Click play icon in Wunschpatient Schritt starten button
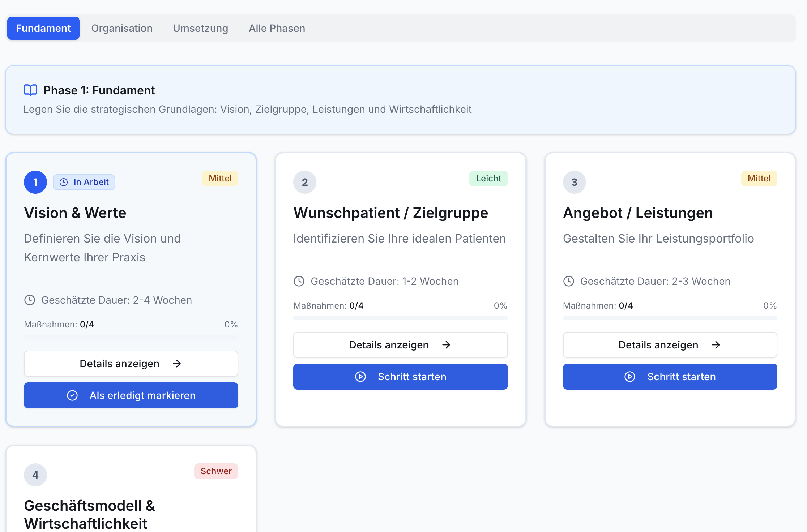The height and width of the screenshot is (532, 807). click(360, 377)
